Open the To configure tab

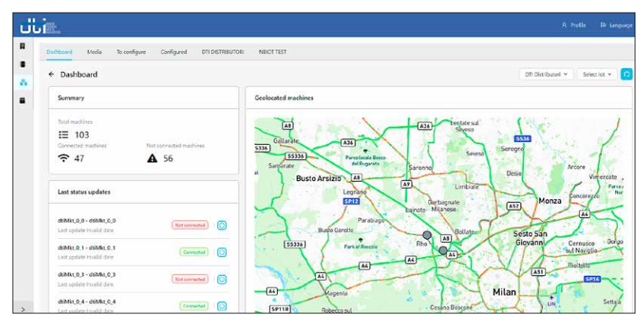click(x=131, y=52)
